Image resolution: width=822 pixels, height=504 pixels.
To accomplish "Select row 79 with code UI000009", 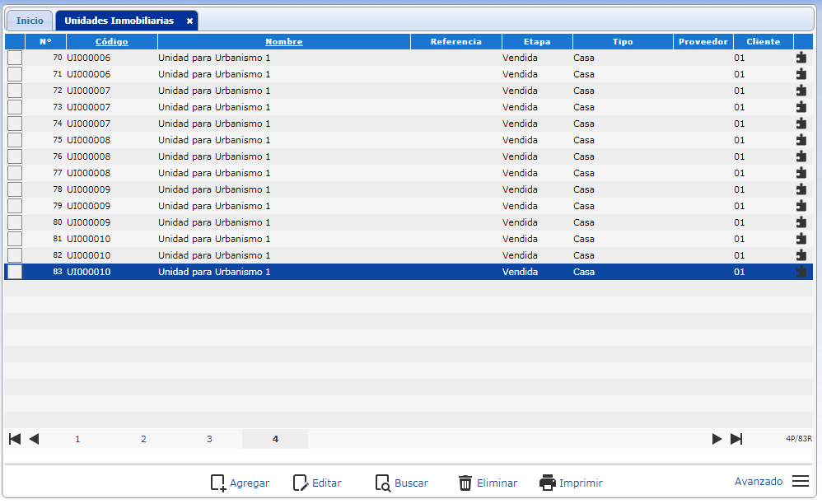I will click(214, 206).
